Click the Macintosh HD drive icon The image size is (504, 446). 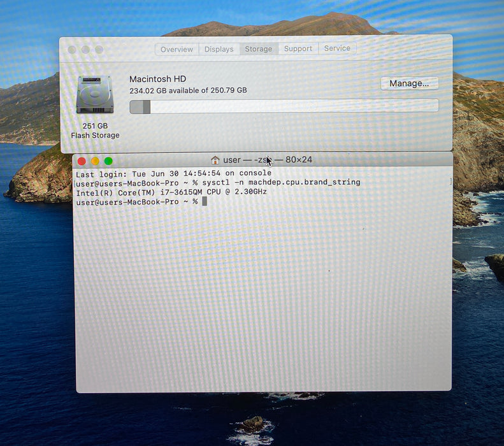pyautogui.click(x=95, y=94)
